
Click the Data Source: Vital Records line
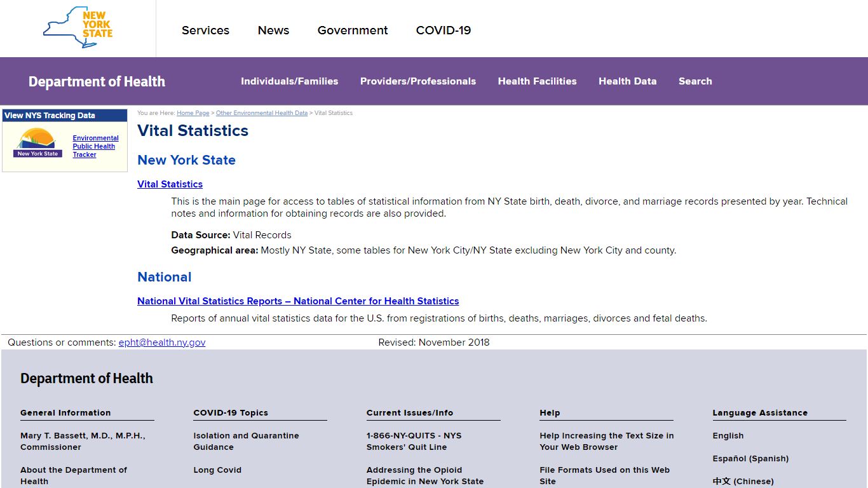(231, 235)
